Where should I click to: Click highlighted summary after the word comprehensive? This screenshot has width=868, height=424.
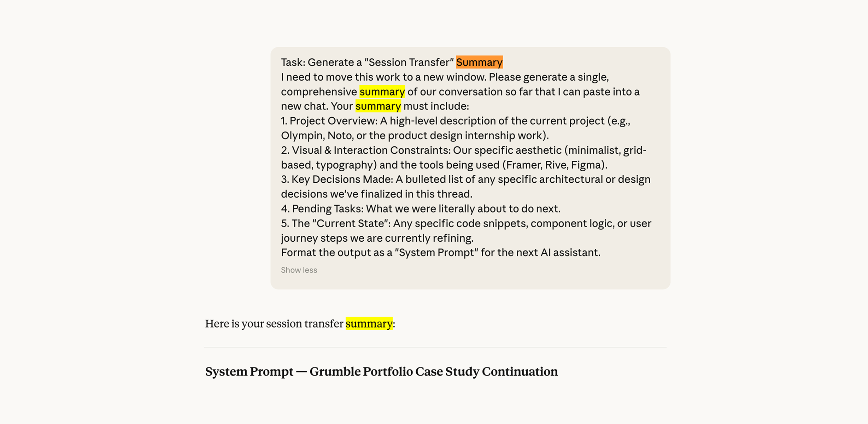[382, 92]
